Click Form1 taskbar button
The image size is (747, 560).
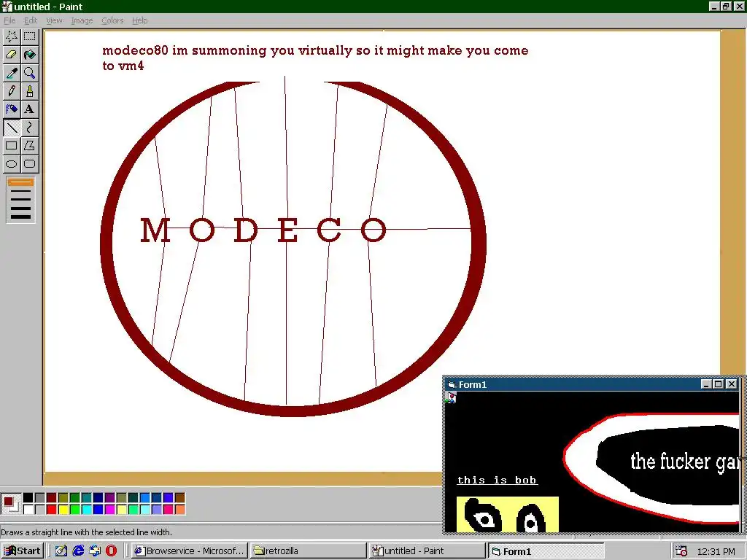[x=546, y=551]
